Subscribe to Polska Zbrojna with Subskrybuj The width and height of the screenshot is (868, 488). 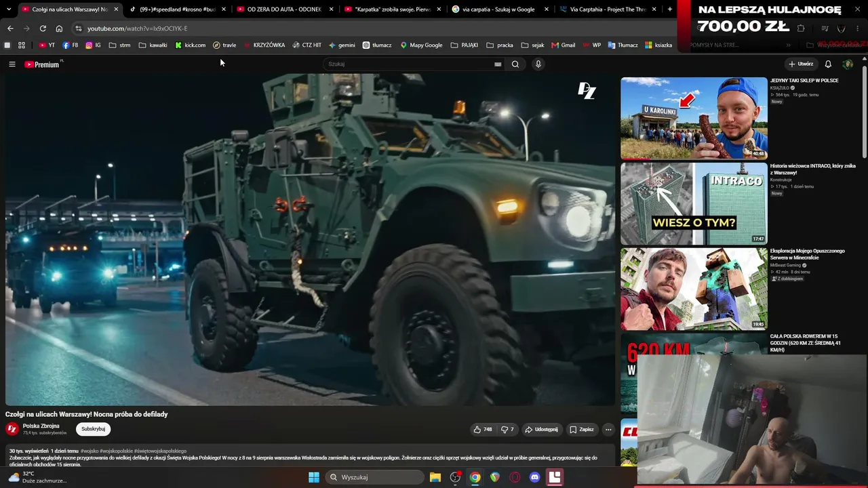point(93,429)
